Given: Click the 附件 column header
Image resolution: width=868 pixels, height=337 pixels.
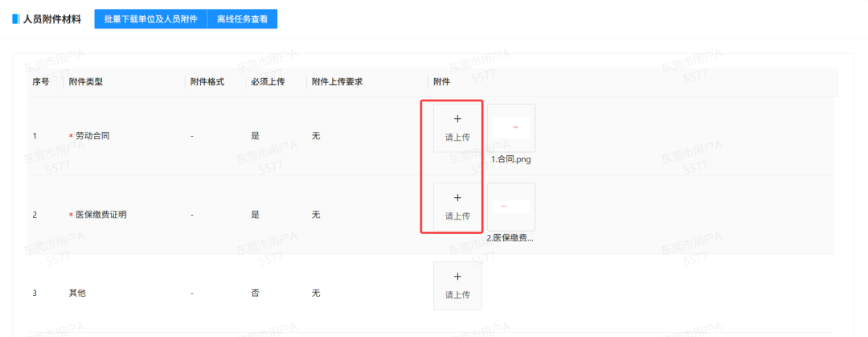Looking at the screenshot, I should [x=441, y=82].
